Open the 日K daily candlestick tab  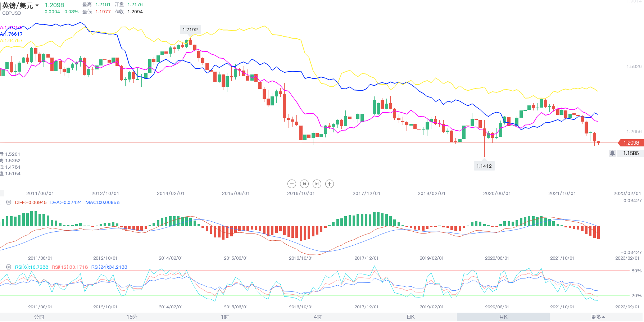tap(411, 317)
